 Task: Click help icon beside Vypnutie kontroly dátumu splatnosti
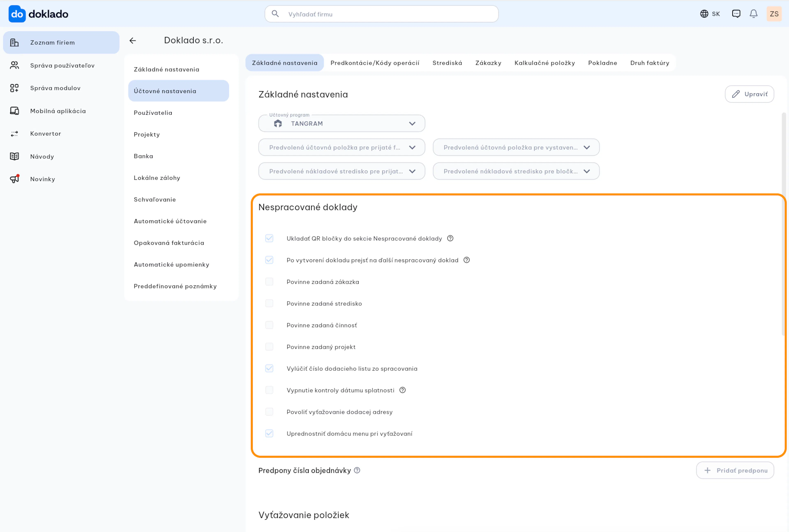[x=403, y=390]
